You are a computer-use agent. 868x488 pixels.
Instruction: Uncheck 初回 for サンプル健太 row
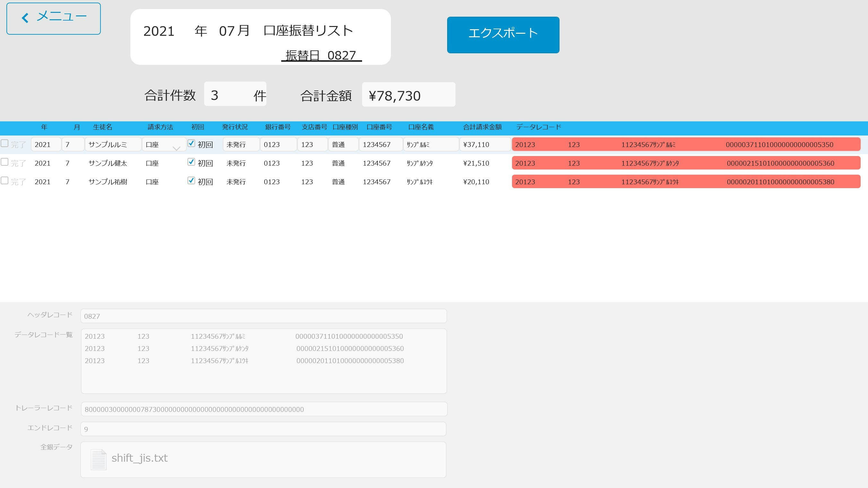point(191,162)
